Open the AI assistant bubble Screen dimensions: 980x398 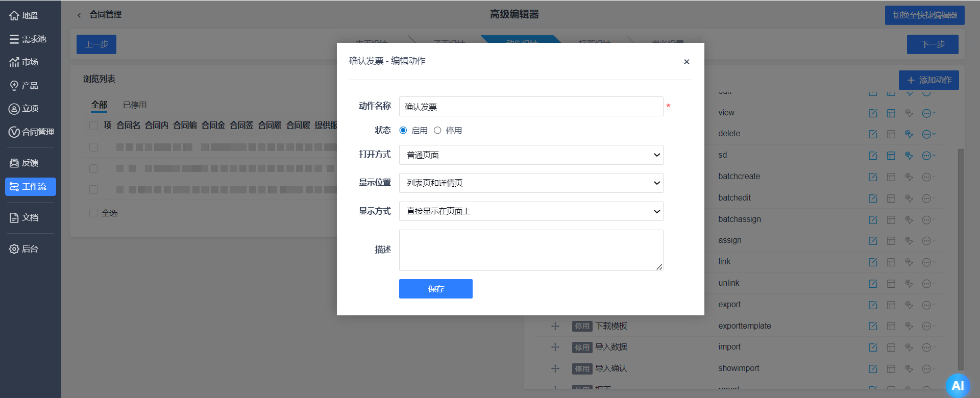(958, 386)
